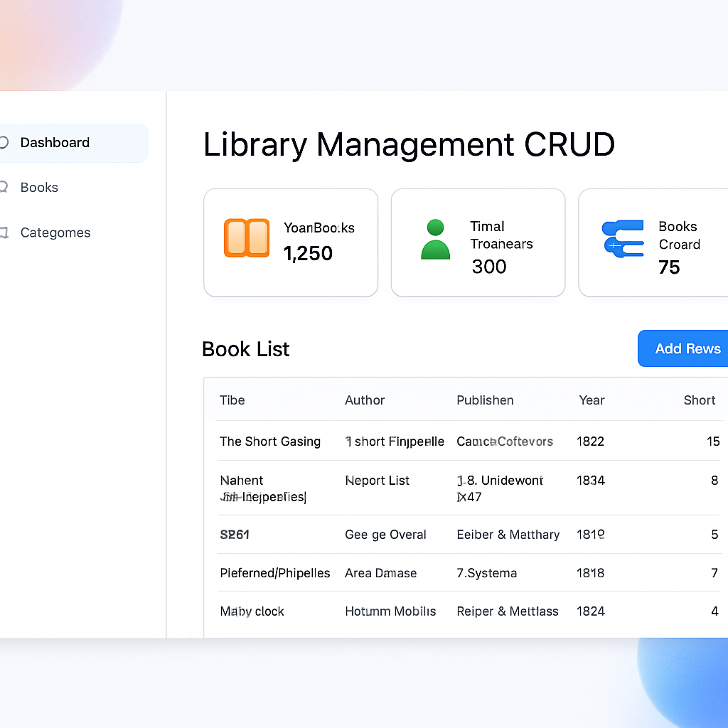Screen dimensions: 728x728
Task: Select the Maby clock book row
Action: 427,611
